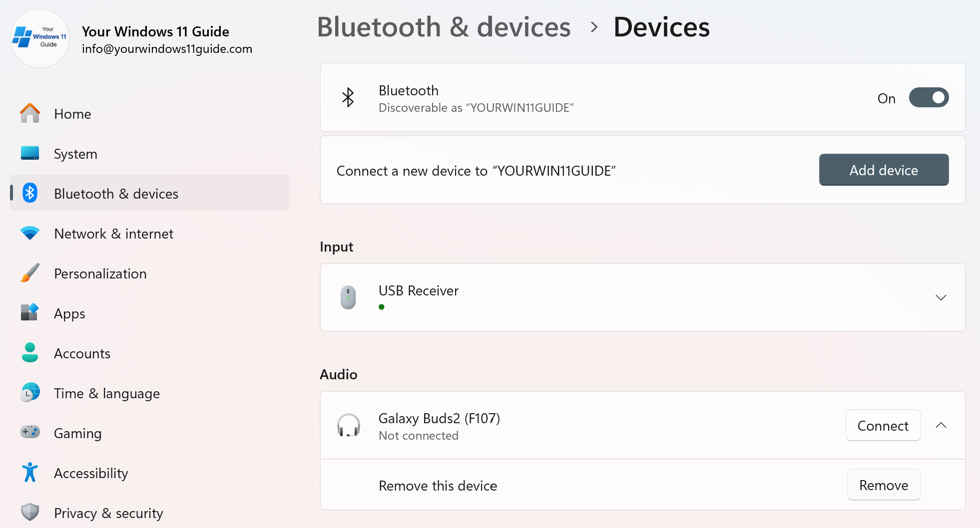Open Network & internet settings
Image resolution: width=980 pixels, height=528 pixels.
pyautogui.click(x=30, y=233)
